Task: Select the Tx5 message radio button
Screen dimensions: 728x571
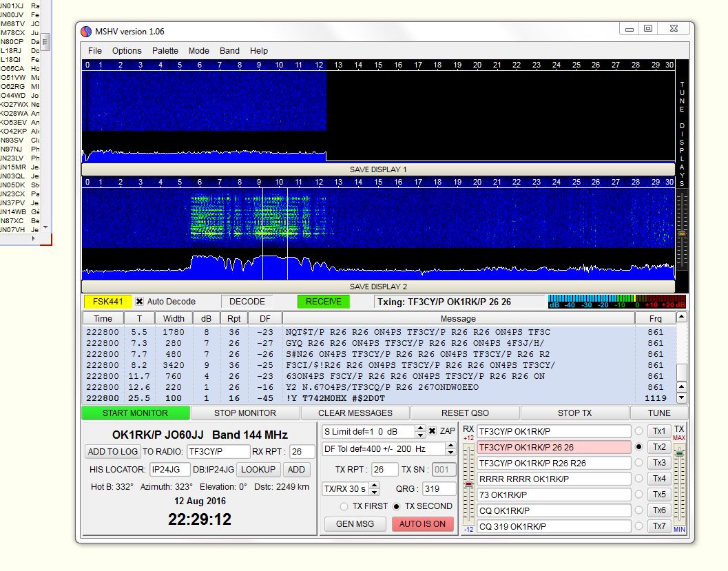Action: coord(639,494)
